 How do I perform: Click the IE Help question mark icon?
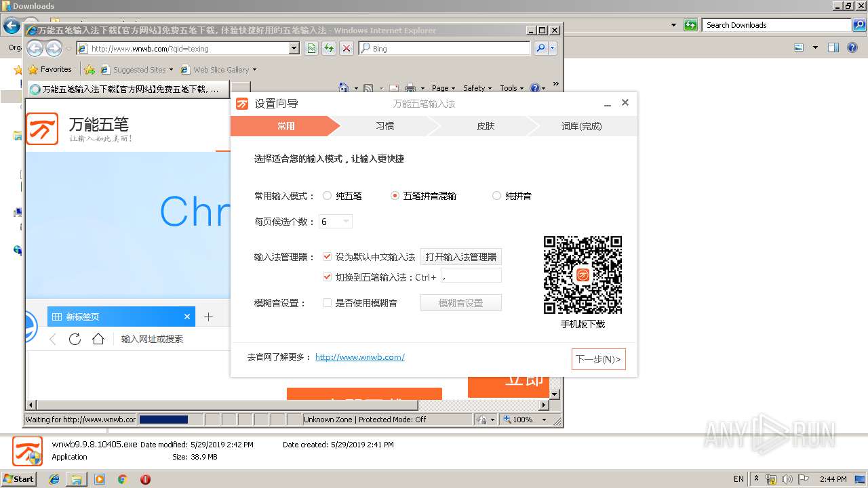[534, 88]
